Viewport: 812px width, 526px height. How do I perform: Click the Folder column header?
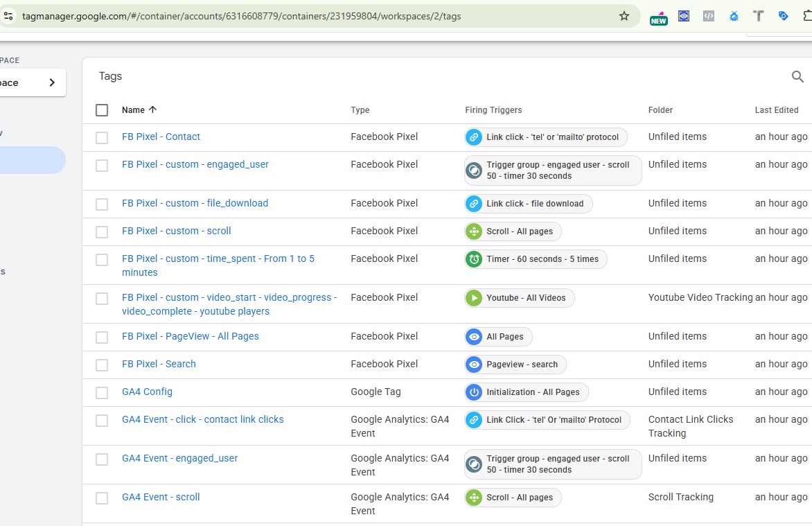click(660, 110)
